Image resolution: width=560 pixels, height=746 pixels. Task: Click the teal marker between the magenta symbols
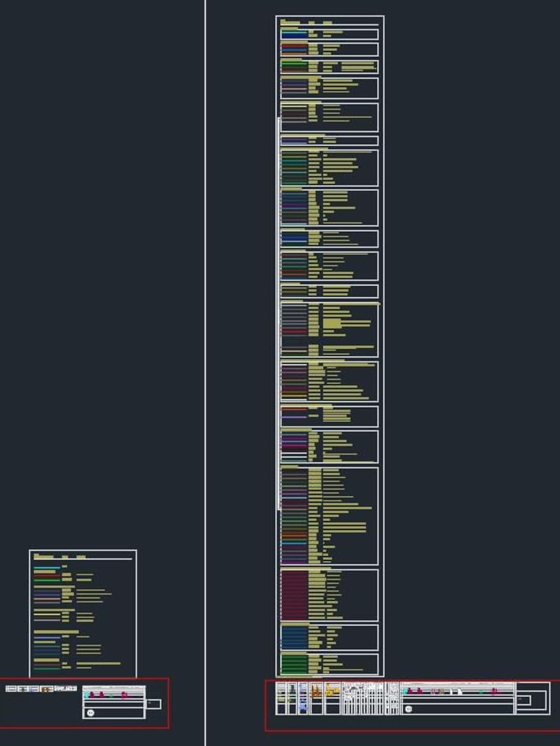pos(111,696)
